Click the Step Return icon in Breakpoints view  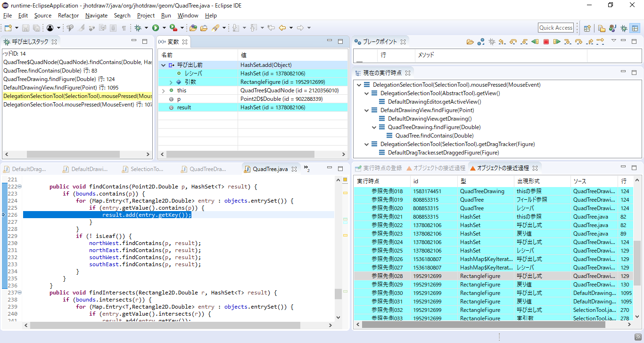coord(589,41)
